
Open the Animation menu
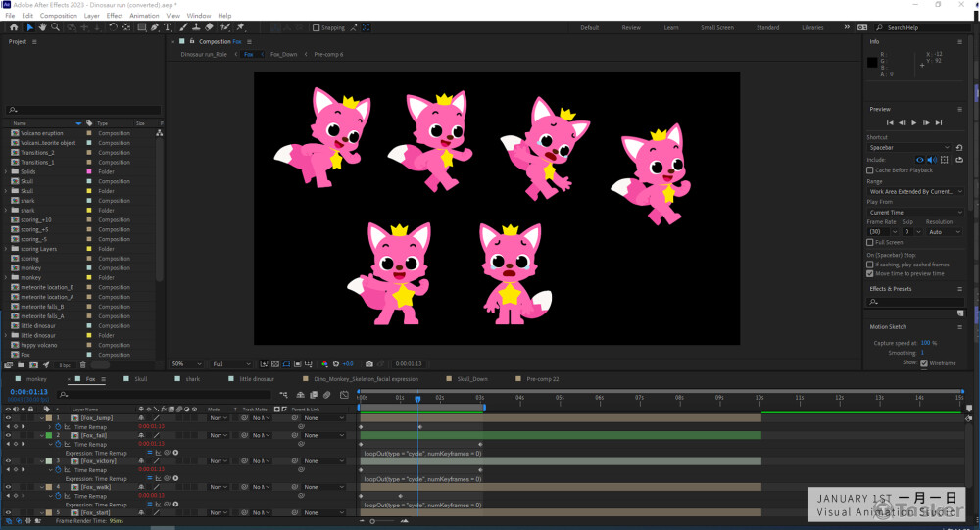pos(144,16)
